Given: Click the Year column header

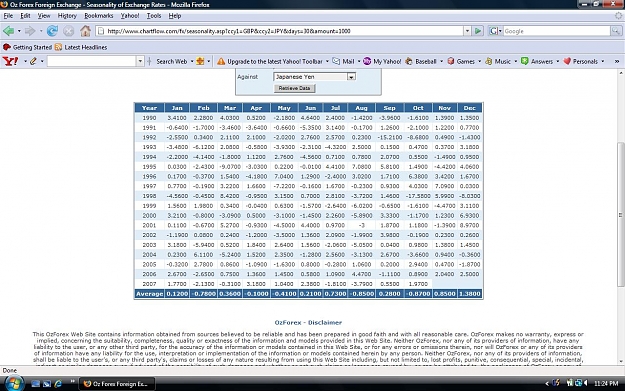Looking at the screenshot, I should (x=149, y=108).
